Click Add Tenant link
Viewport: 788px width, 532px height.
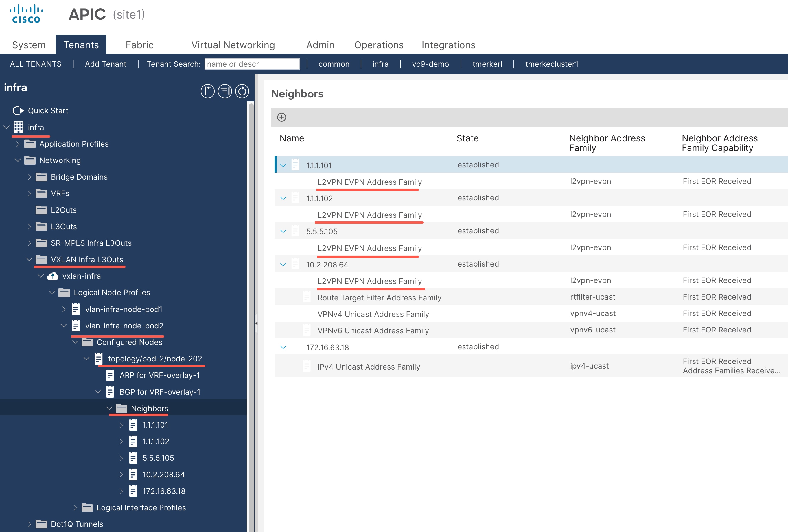click(x=106, y=64)
